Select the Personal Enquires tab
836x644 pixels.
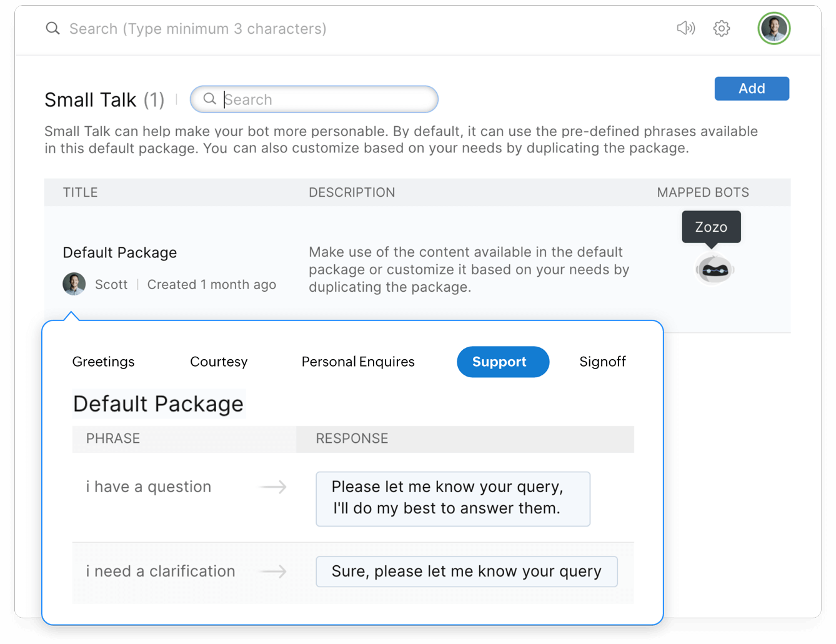(358, 362)
